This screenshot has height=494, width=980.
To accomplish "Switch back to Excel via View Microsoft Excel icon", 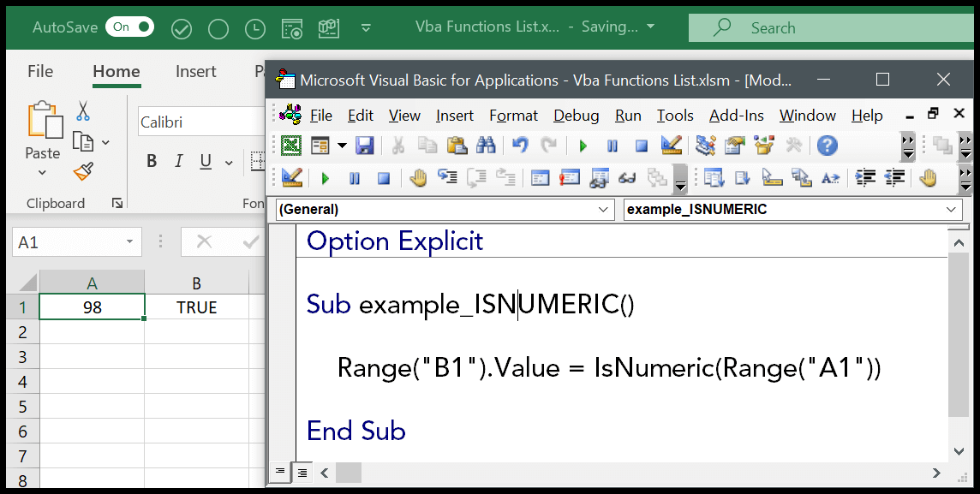I will tap(290, 146).
